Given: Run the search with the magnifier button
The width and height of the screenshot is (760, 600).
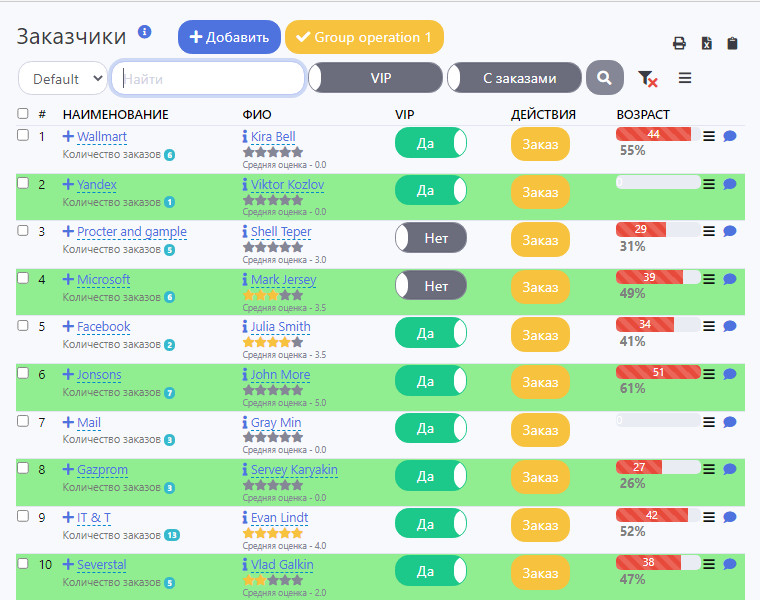Looking at the screenshot, I should tap(604, 78).
